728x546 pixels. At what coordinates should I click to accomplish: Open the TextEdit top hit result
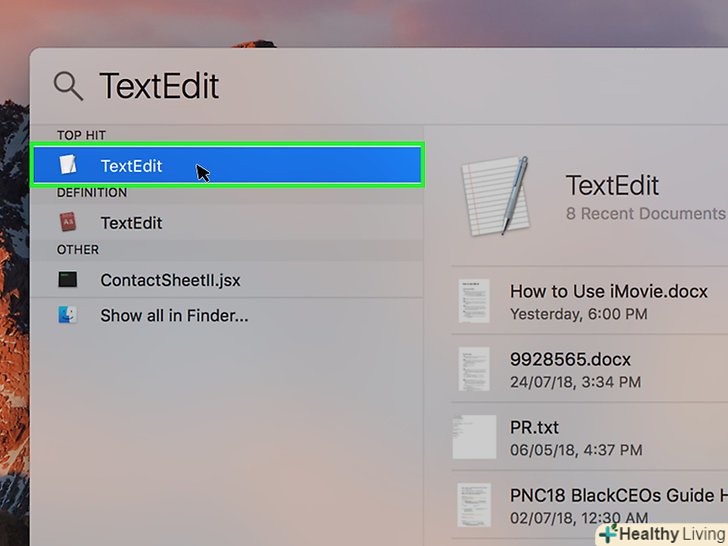[x=228, y=165]
